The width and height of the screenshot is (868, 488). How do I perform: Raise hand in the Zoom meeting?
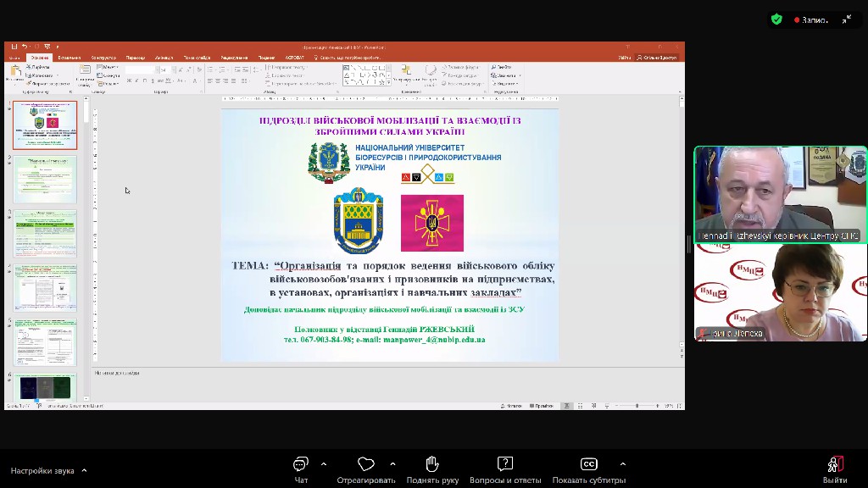[432, 470]
